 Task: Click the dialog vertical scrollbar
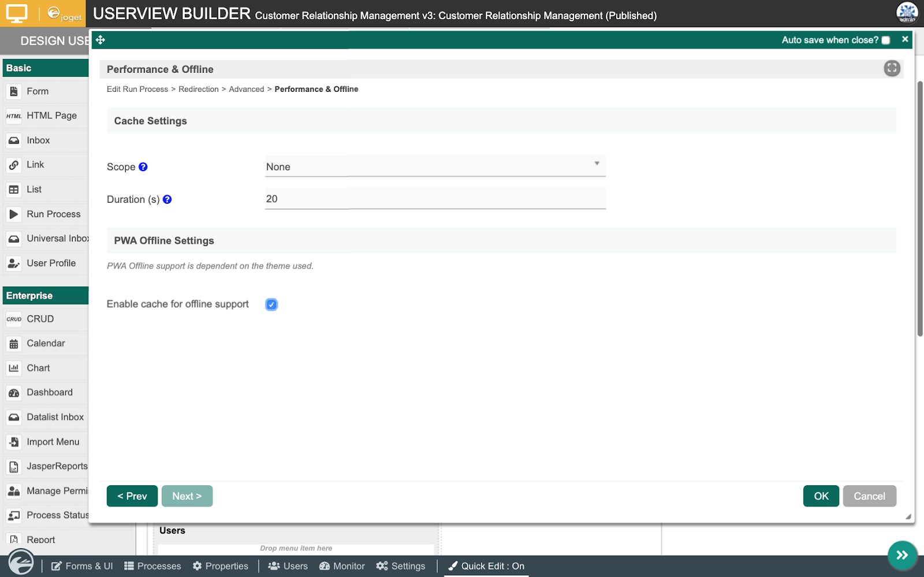point(920,208)
